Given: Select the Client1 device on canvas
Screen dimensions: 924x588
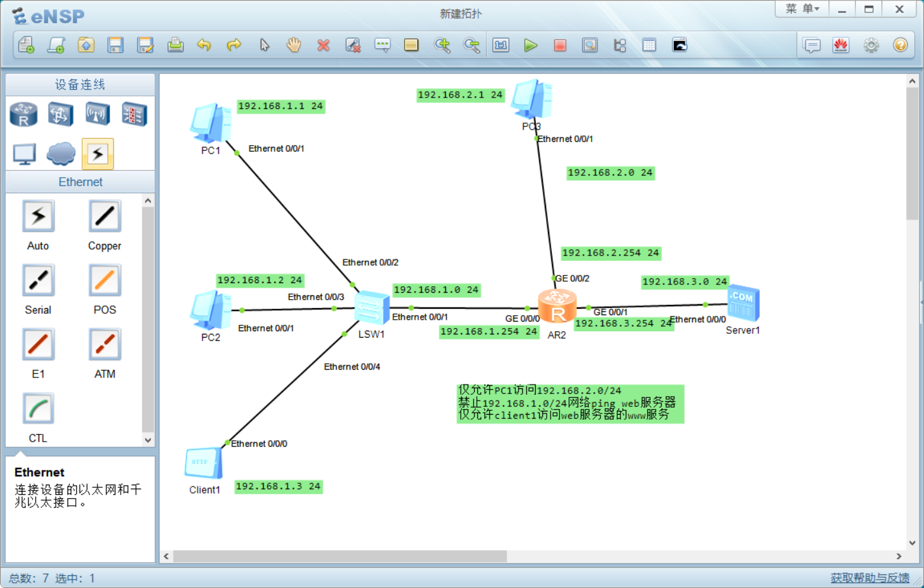Looking at the screenshot, I should point(204,463).
